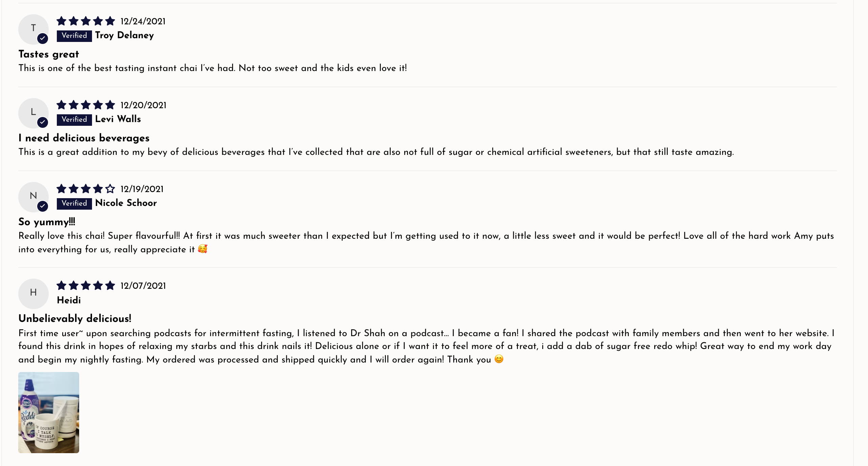Click the verified checkmark on Troy Delaney's avatar

click(43, 39)
